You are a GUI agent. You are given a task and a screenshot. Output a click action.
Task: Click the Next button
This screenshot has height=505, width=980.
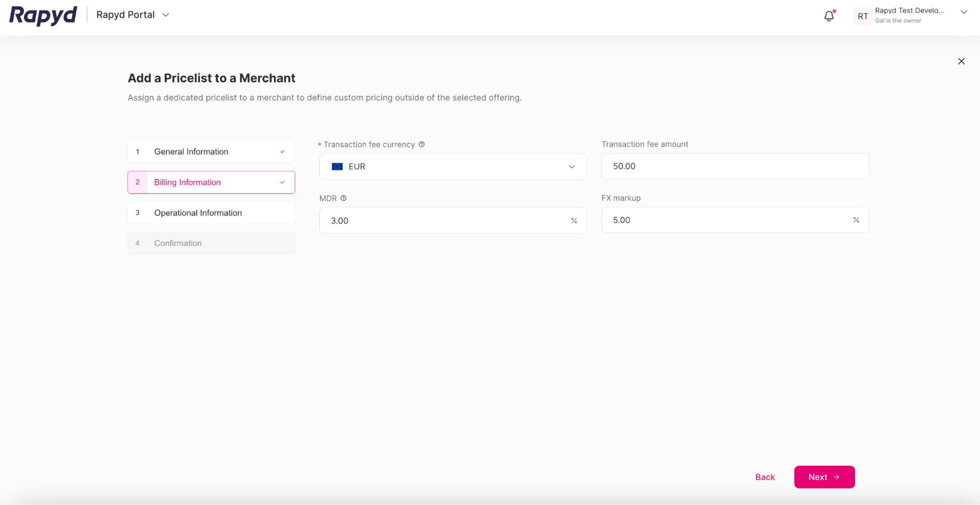(825, 477)
